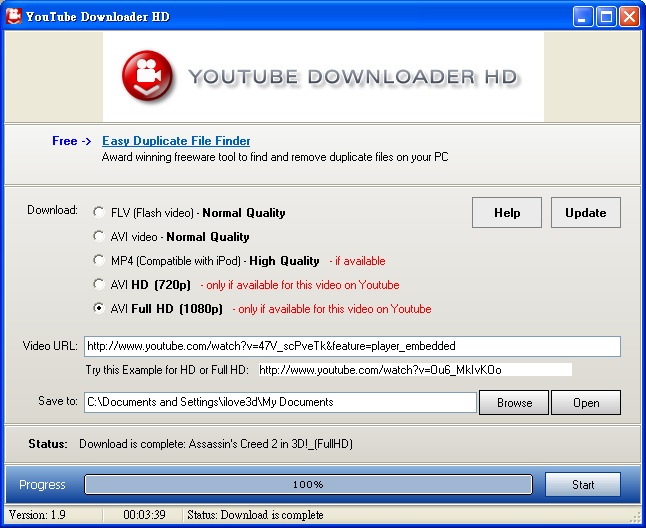Select AVI video Normal Quality option

tap(98, 236)
